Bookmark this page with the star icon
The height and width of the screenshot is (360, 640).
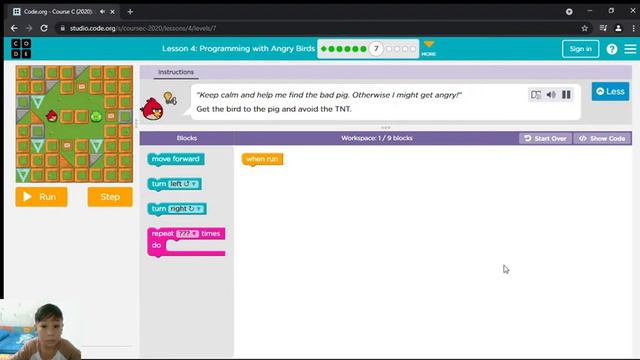click(x=584, y=28)
